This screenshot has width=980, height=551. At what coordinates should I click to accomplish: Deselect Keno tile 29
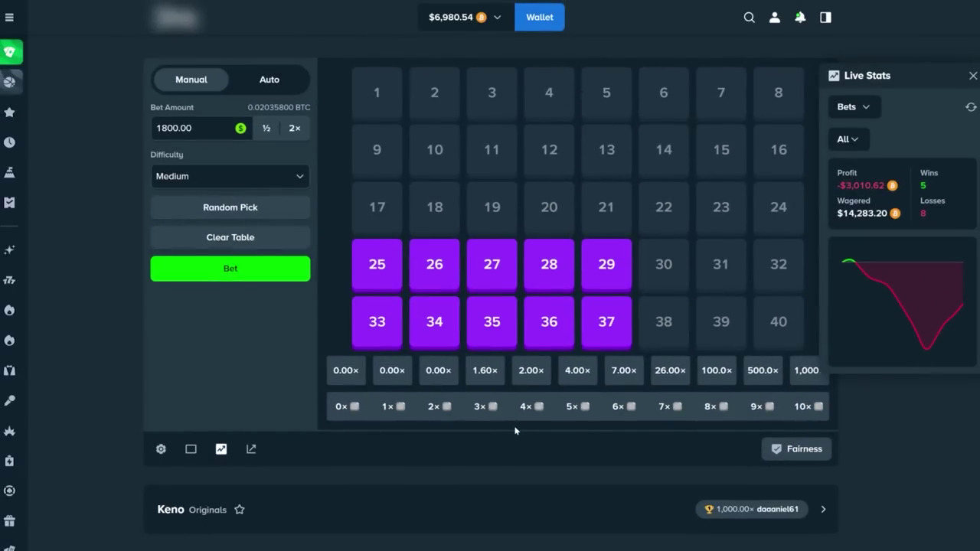pos(606,265)
